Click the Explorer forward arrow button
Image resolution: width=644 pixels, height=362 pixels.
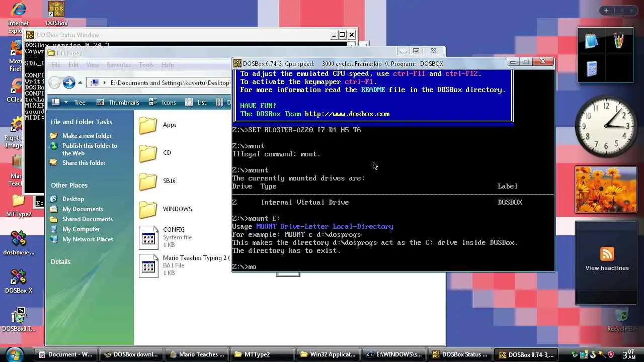(x=69, y=82)
